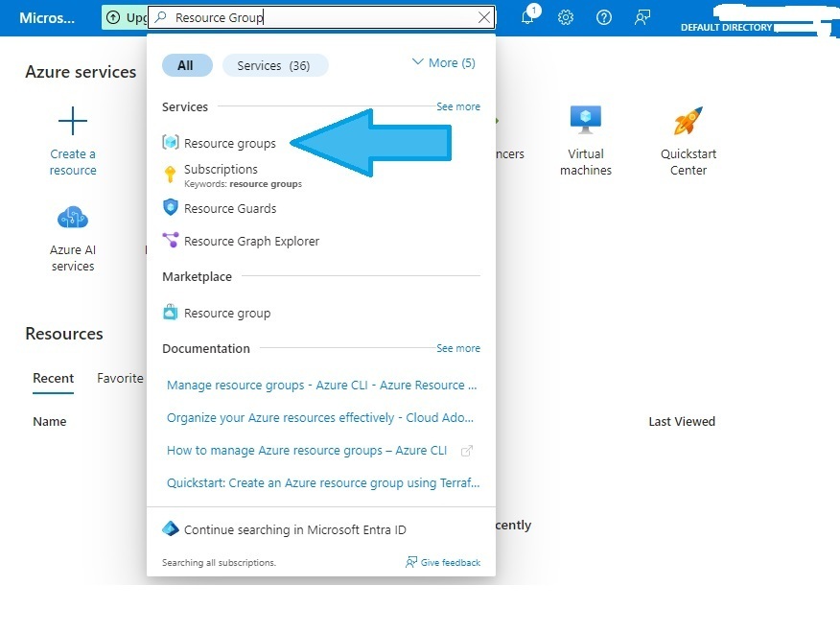Click the Resource groups service icon
The image size is (840, 632).
coord(171,143)
